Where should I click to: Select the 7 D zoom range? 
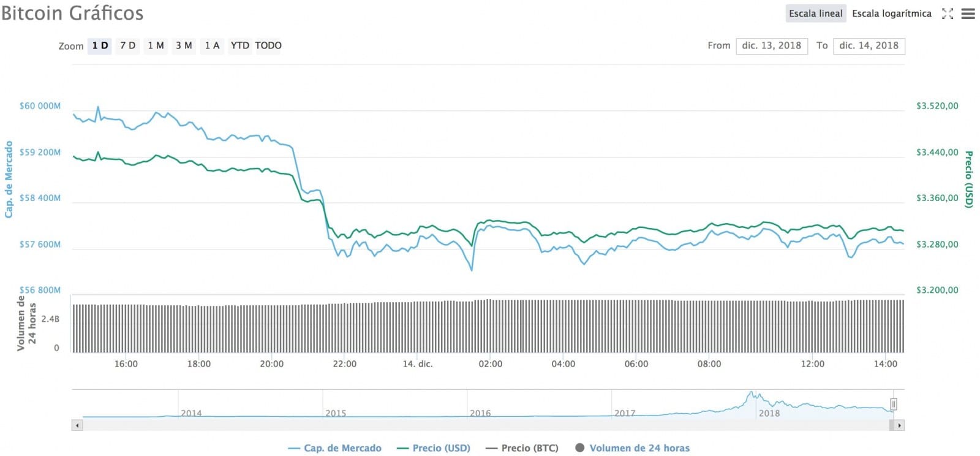coord(128,46)
